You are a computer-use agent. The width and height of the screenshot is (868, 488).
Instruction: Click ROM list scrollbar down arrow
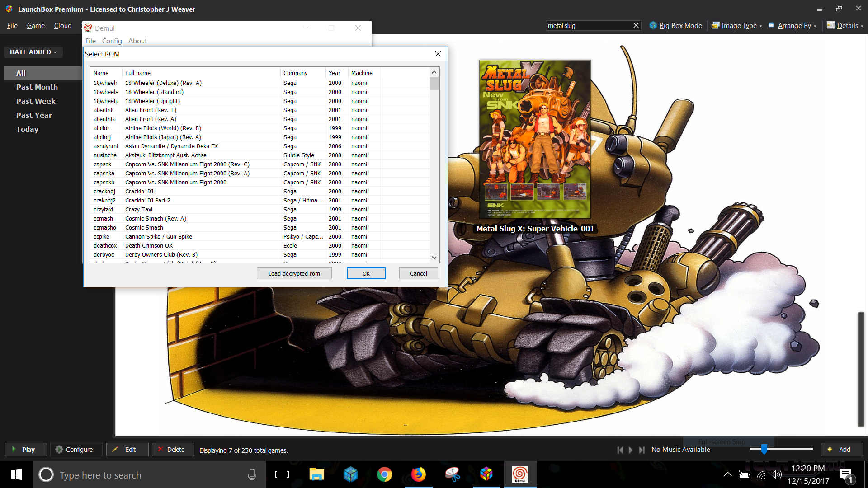[434, 258]
